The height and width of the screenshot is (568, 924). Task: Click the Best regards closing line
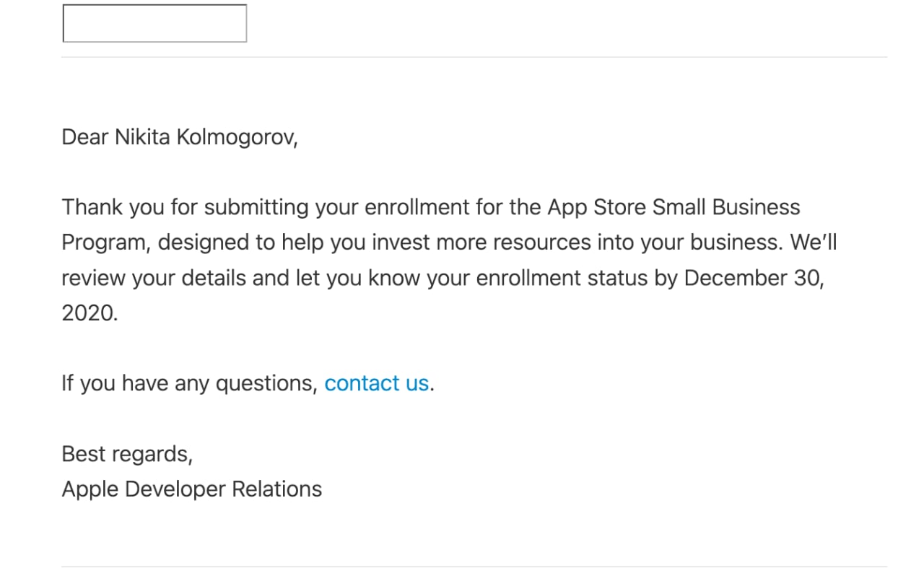point(127,454)
